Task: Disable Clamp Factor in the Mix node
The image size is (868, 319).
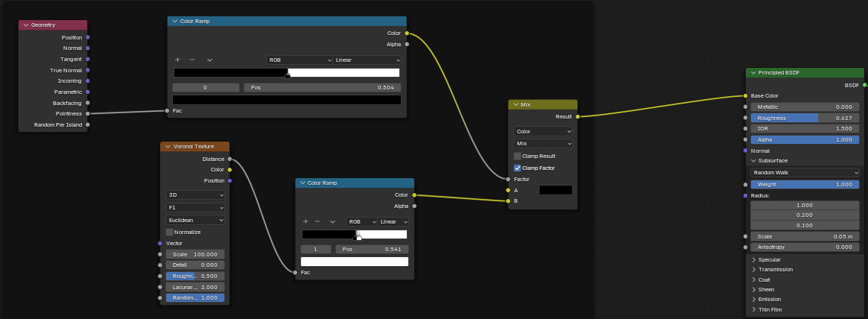Action: tap(518, 168)
